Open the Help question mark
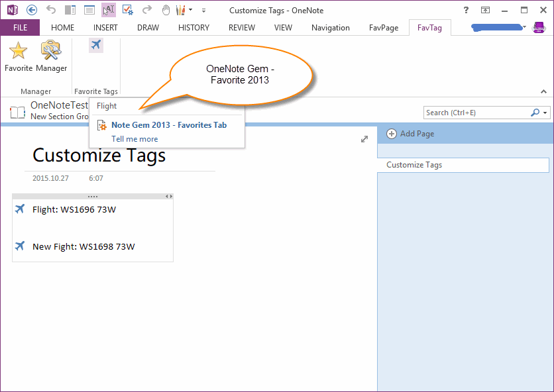Image resolution: width=554 pixels, height=392 pixels. [x=466, y=10]
